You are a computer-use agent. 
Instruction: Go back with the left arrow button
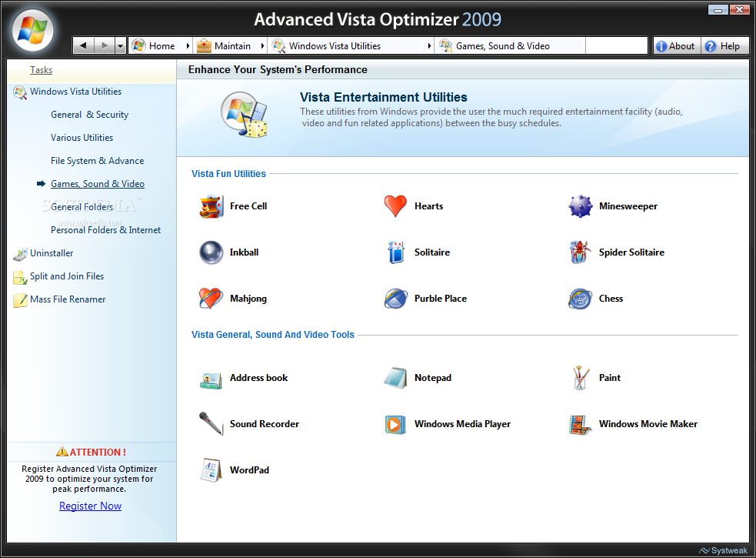point(83,46)
